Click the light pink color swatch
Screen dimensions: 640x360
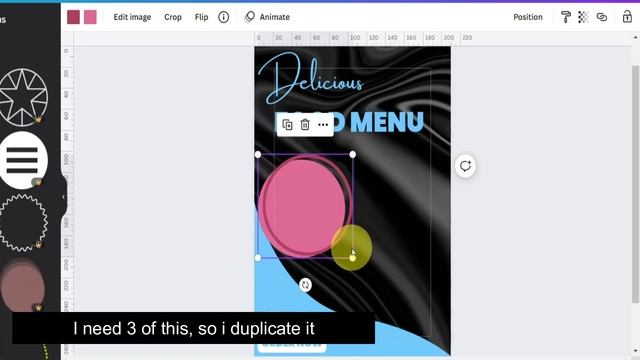point(90,17)
